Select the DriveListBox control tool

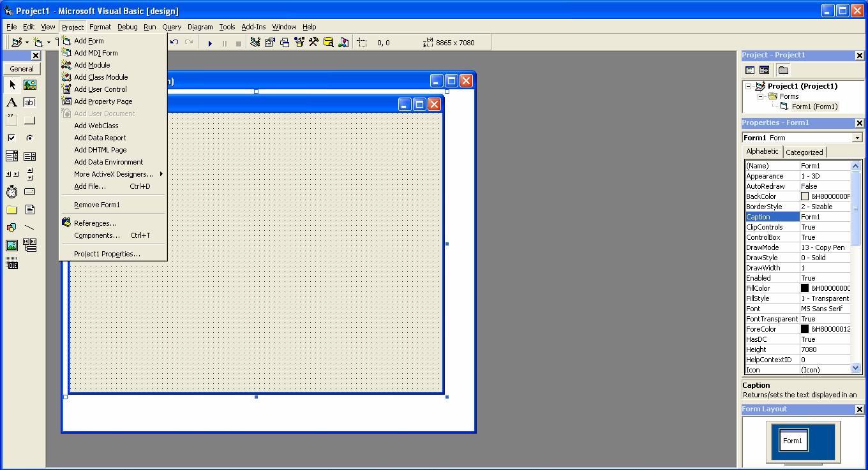pyautogui.click(x=29, y=192)
